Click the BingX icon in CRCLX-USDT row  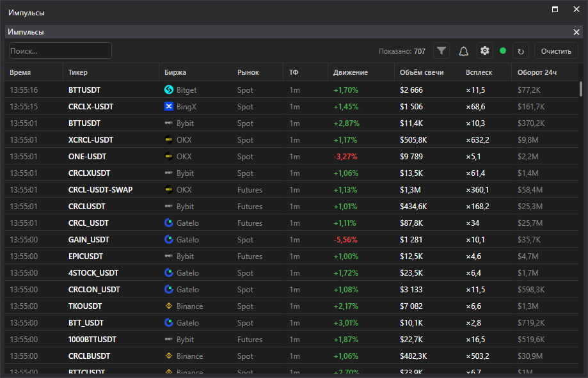point(169,107)
